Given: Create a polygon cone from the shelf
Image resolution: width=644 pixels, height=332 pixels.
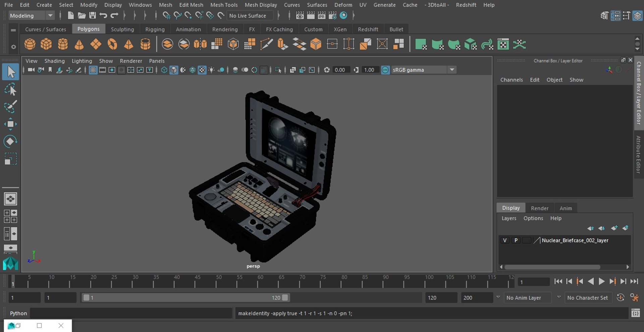Looking at the screenshot, I should tap(79, 44).
